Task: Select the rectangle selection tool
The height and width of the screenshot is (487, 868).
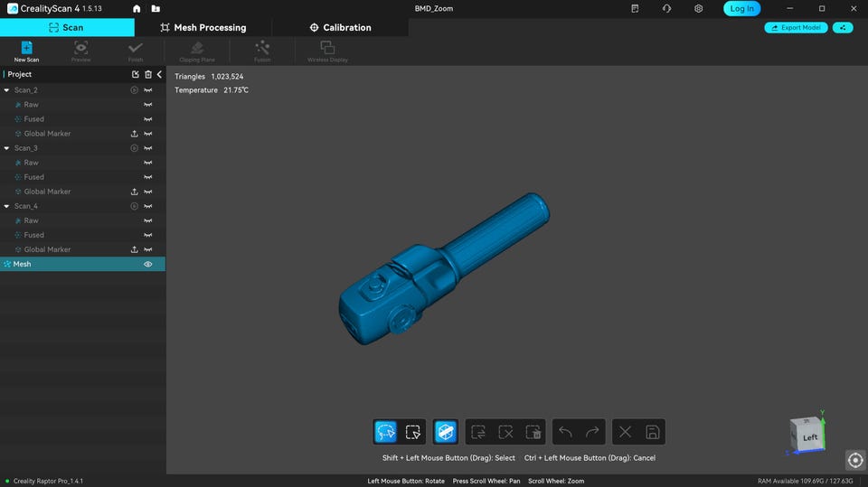Action: pos(413,432)
